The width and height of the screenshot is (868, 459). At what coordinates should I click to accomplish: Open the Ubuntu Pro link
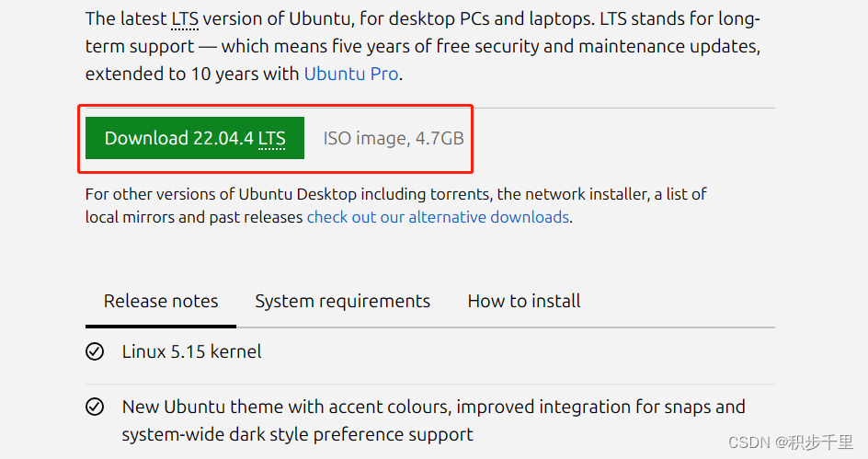pyautogui.click(x=351, y=74)
